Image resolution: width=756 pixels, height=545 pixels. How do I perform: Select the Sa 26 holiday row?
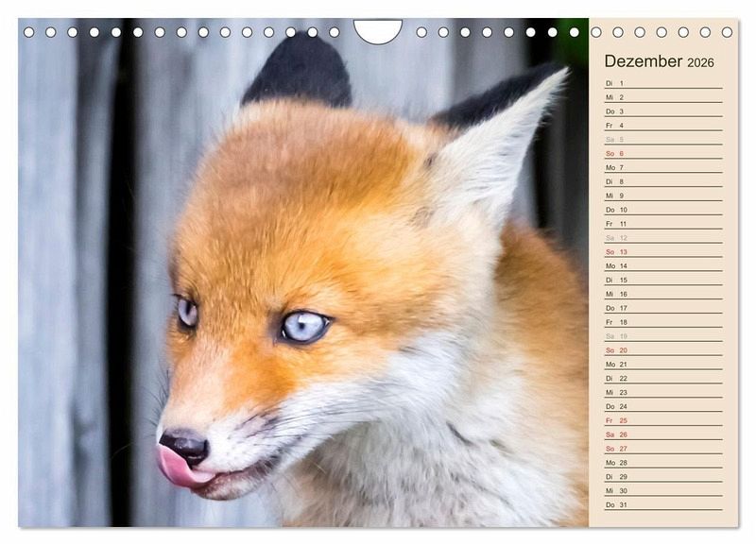point(662,434)
